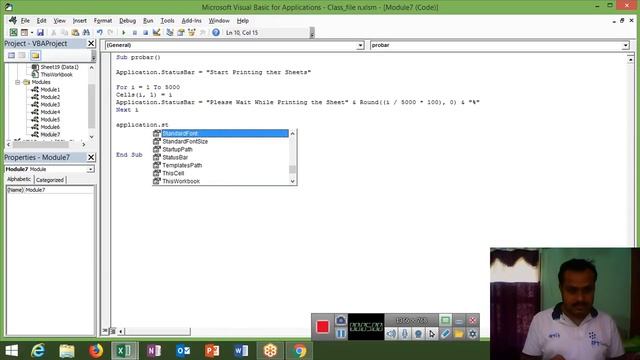Open the Module7 object dropdown in Properties
Screen dimensions: 640x360
(90, 169)
